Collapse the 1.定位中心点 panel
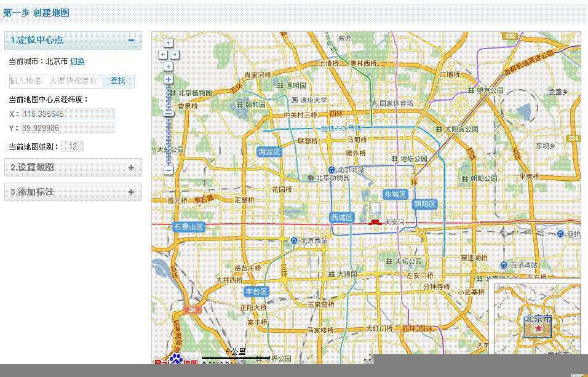 tap(131, 40)
